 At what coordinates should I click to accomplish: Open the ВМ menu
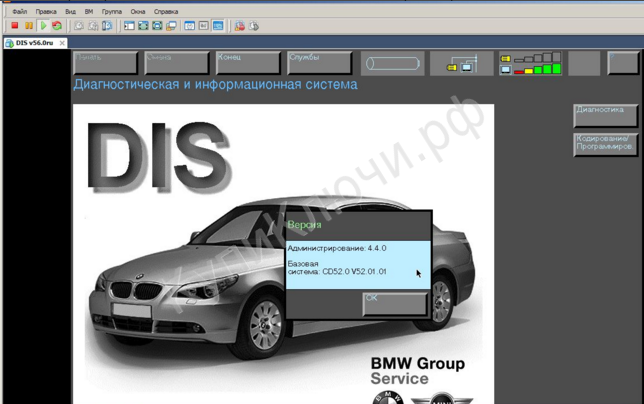pyautogui.click(x=89, y=11)
